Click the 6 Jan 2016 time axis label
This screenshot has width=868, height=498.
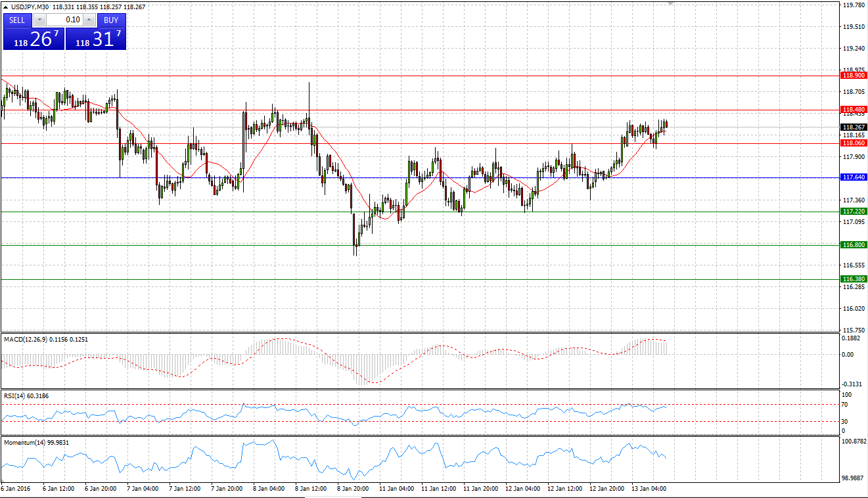pyautogui.click(x=15, y=489)
